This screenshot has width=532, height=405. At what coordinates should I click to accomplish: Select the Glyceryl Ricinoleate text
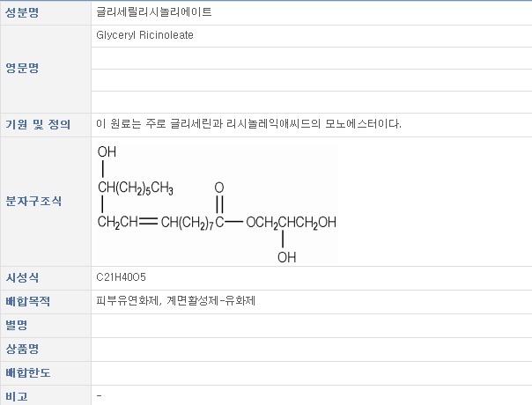(x=145, y=35)
